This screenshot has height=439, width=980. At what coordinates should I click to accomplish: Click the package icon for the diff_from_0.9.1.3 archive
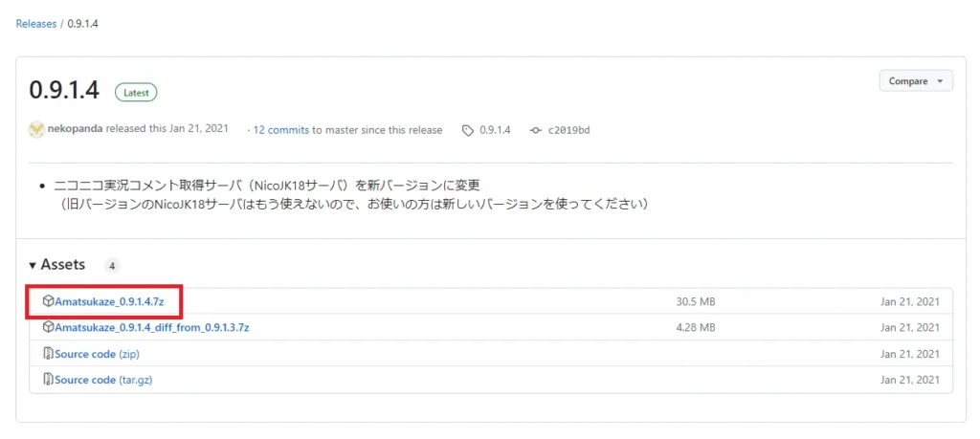point(48,327)
